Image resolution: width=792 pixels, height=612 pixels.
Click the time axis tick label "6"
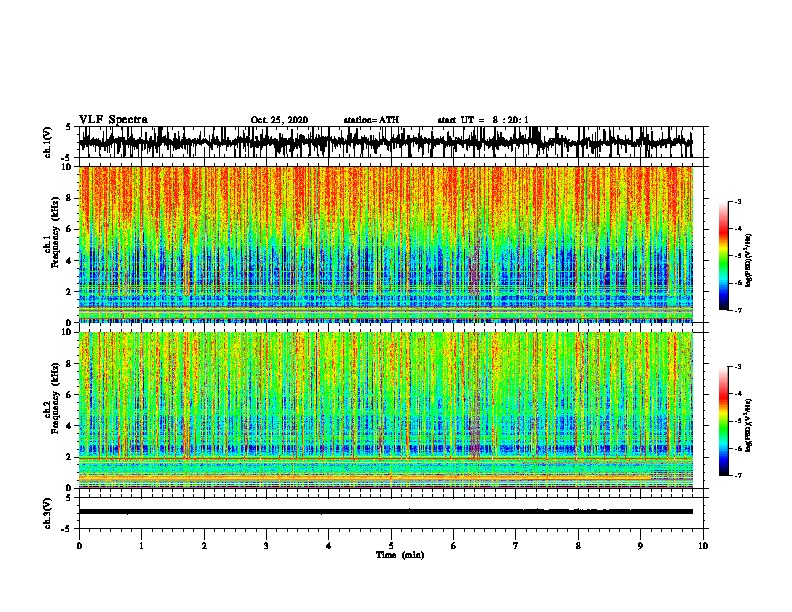tap(454, 546)
